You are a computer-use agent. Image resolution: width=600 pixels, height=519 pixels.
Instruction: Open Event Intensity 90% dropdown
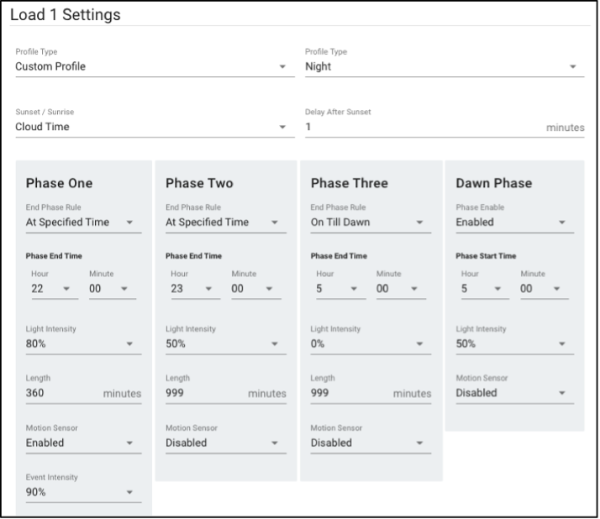click(x=83, y=493)
